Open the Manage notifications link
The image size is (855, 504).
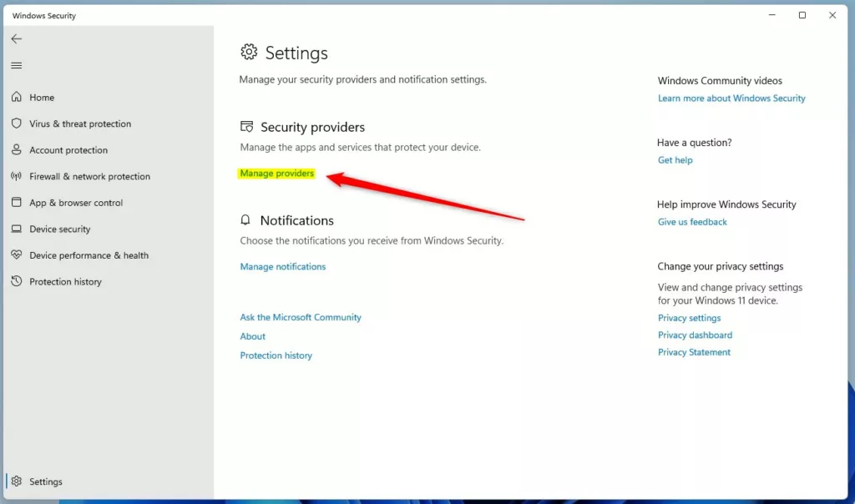(x=283, y=267)
